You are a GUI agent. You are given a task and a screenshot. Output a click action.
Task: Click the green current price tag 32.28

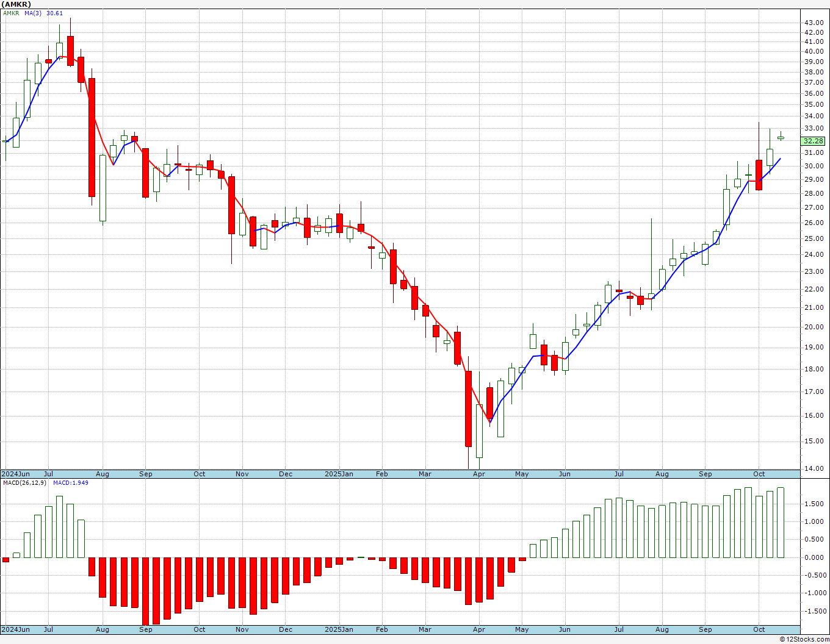tap(814, 141)
